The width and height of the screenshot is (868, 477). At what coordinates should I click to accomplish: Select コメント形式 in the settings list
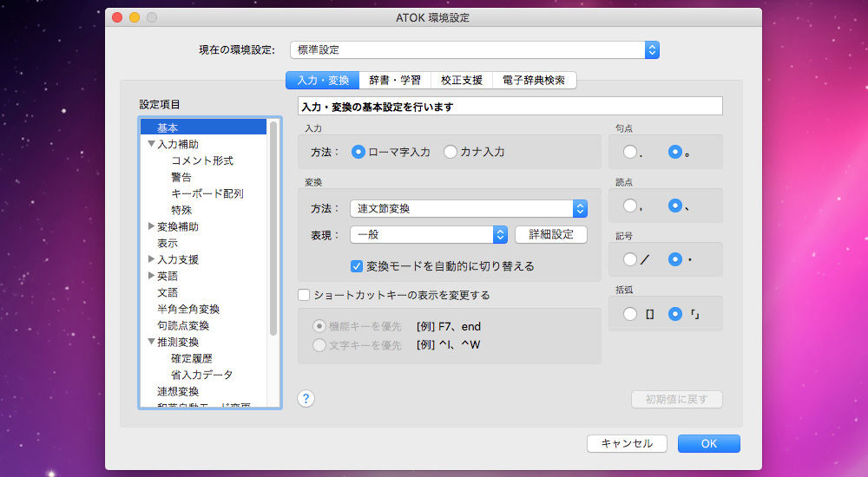203,160
